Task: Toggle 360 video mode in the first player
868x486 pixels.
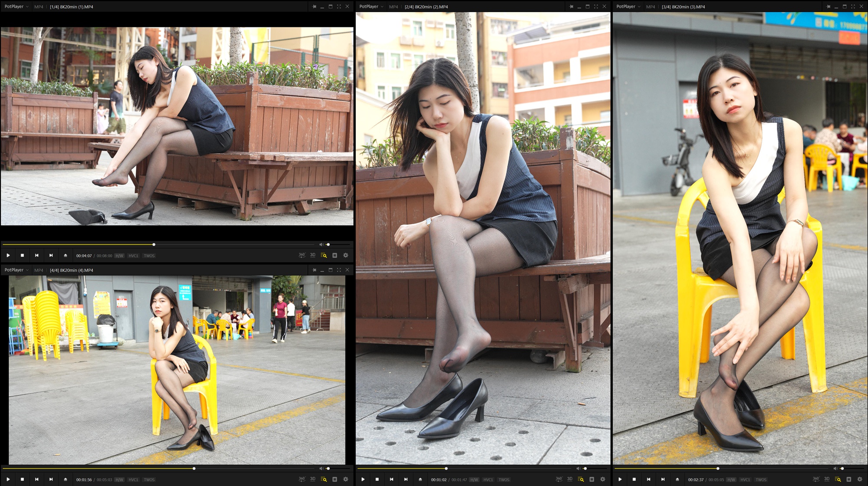Action: pyautogui.click(x=302, y=256)
